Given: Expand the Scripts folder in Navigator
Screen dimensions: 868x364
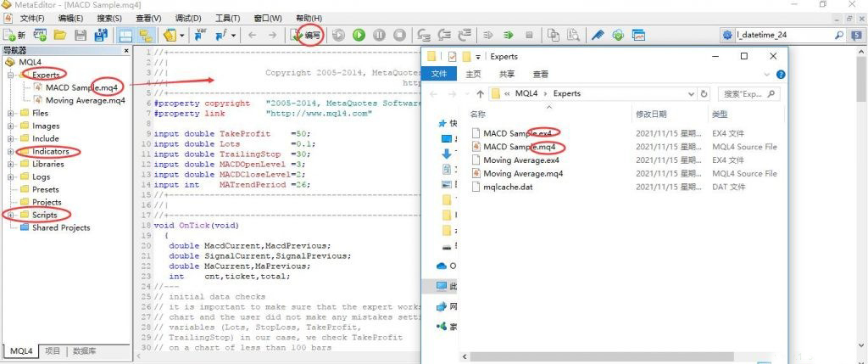Looking at the screenshot, I should click(x=10, y=215).
